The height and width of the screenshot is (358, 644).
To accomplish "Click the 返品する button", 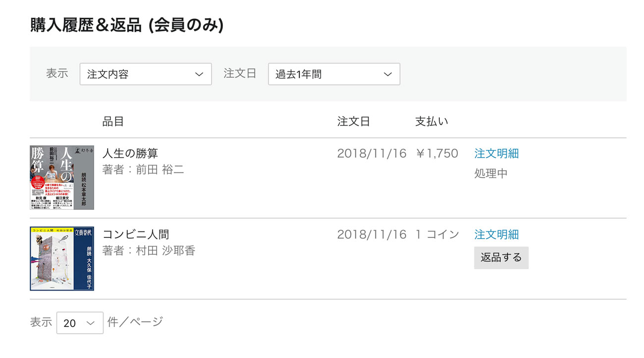I will [x=501, y=258].
